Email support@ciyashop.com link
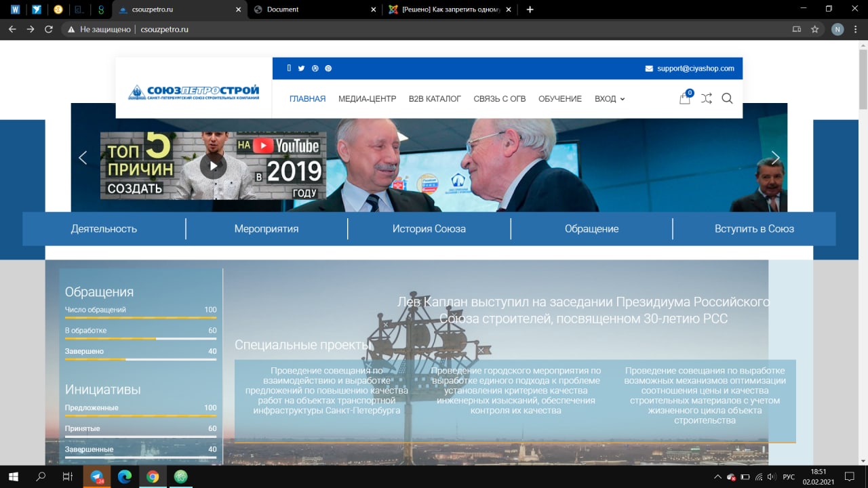868x488 pixels. point(696,68)
